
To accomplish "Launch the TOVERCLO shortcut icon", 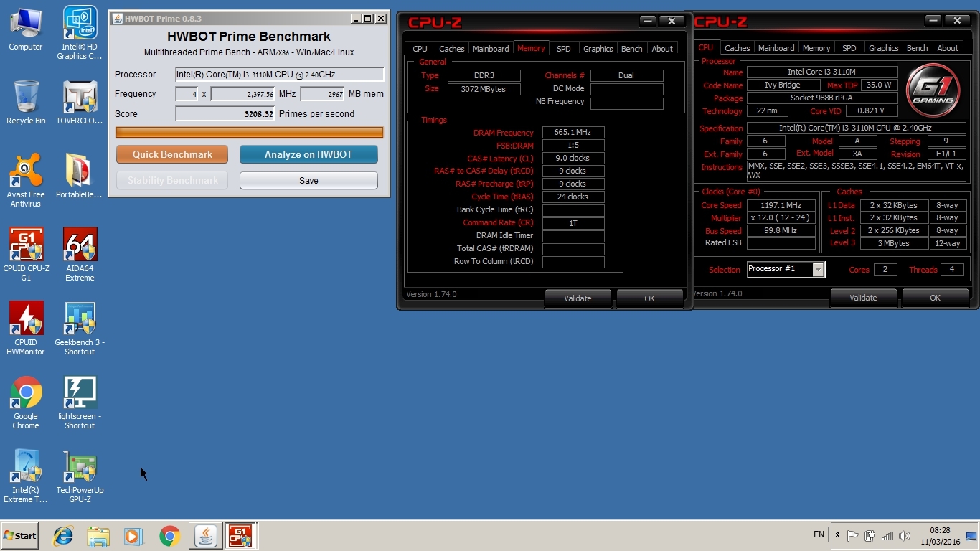I will coord(80,103).
